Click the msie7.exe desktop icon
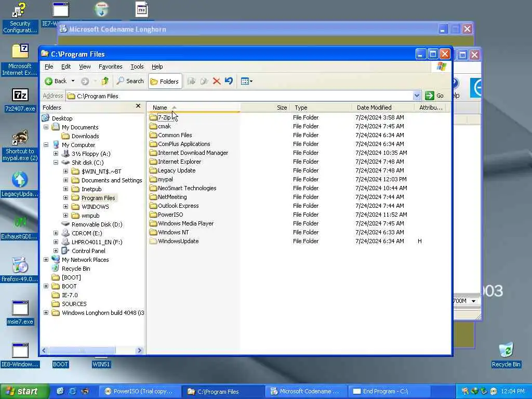The width and height of the screenshot is (532, 399). pos(20,312)
